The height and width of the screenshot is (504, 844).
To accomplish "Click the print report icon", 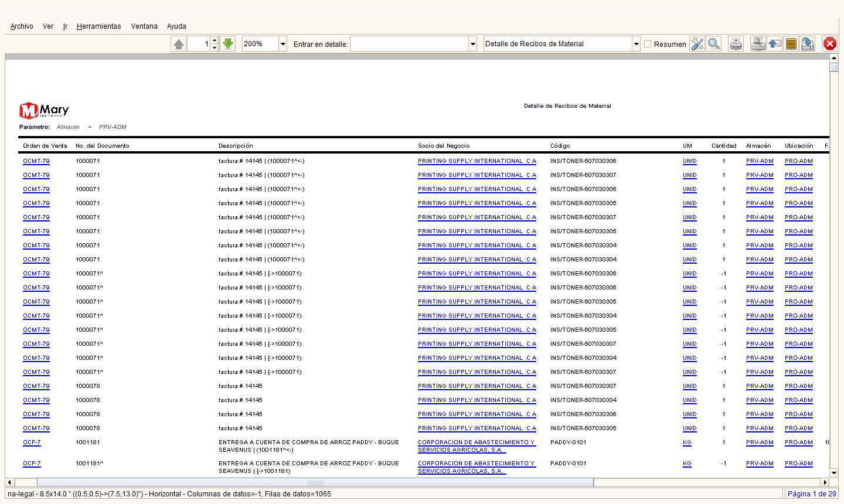I will point(736,44).
